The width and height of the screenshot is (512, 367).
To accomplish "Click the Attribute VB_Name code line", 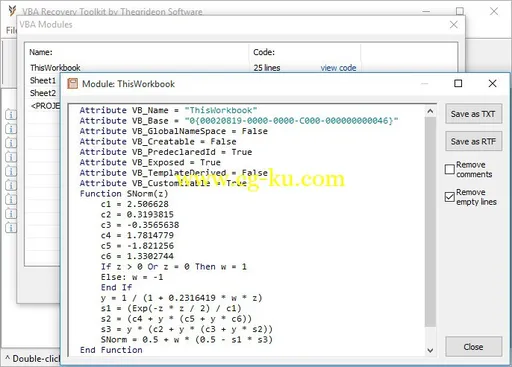I will pos(168,110).
